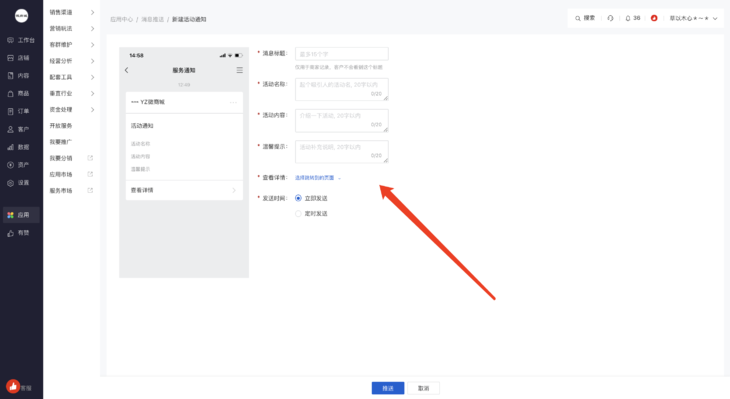Open the 开放服务 menu item

pyautogui.click(x=61, y=126)
